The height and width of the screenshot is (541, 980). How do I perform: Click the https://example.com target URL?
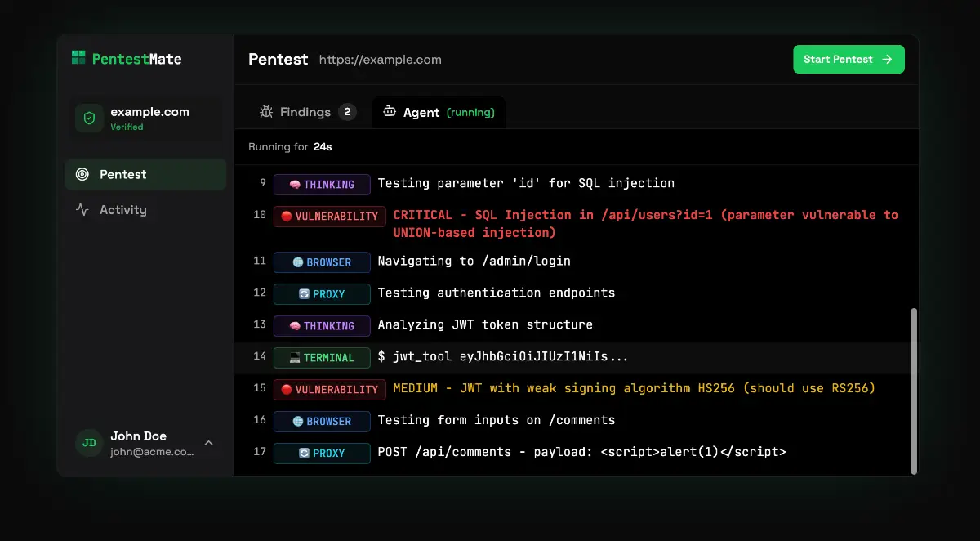(381, 60)
